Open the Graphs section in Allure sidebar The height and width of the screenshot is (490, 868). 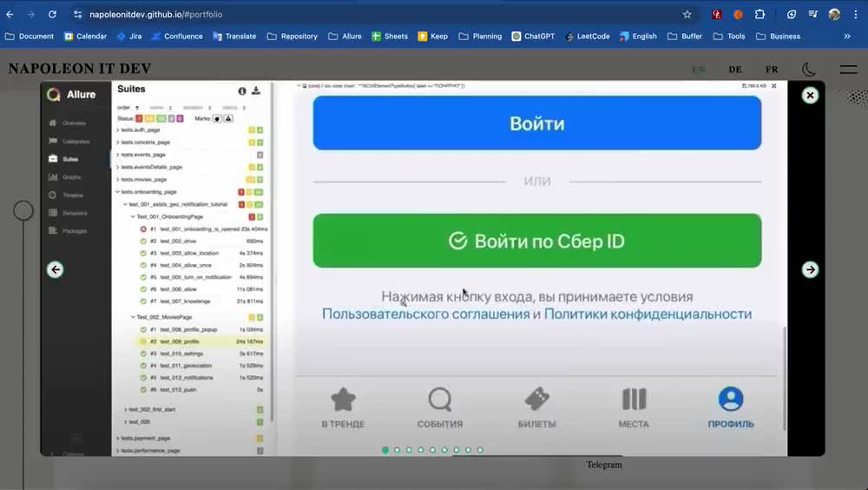pos(65,177)
